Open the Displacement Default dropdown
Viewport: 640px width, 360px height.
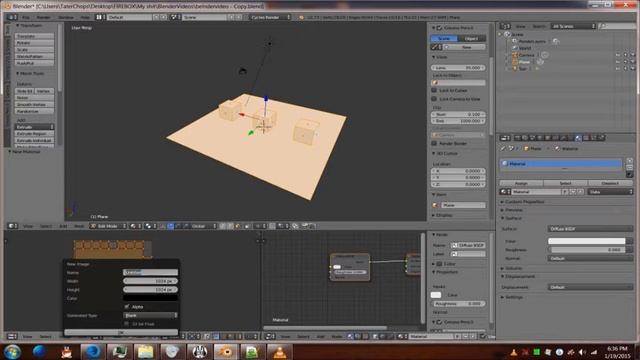pyautogui.click(x=590, y=287)
